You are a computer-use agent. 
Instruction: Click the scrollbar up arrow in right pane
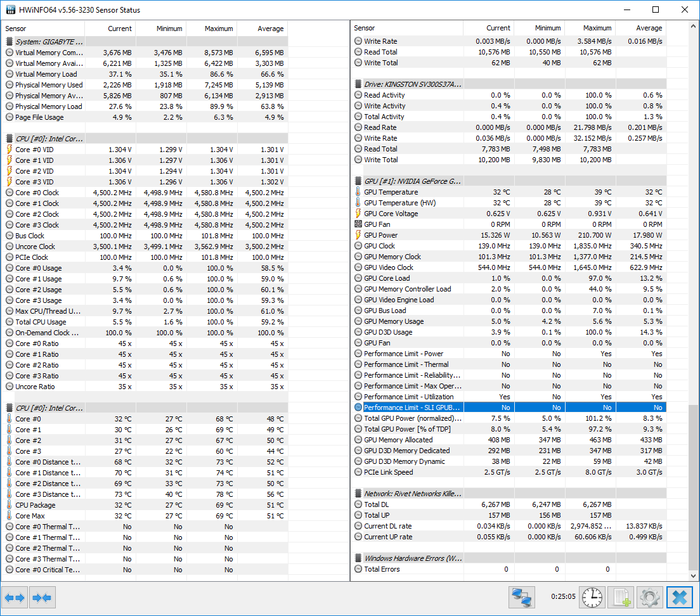693,27
